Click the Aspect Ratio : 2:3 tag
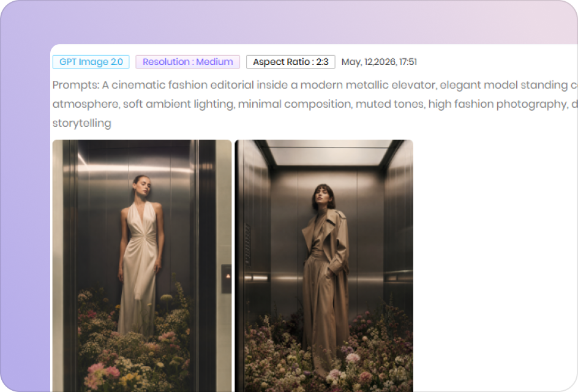Screen dimensions: 578x392 pyautogui.click(x=290, y=62)
